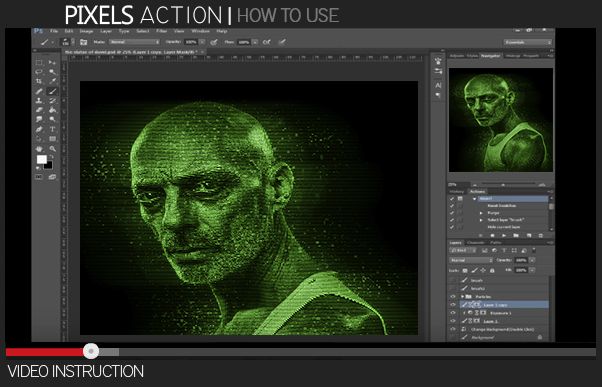Switch to the Channels tab
The image size is (602, 387).
(476, 243)
